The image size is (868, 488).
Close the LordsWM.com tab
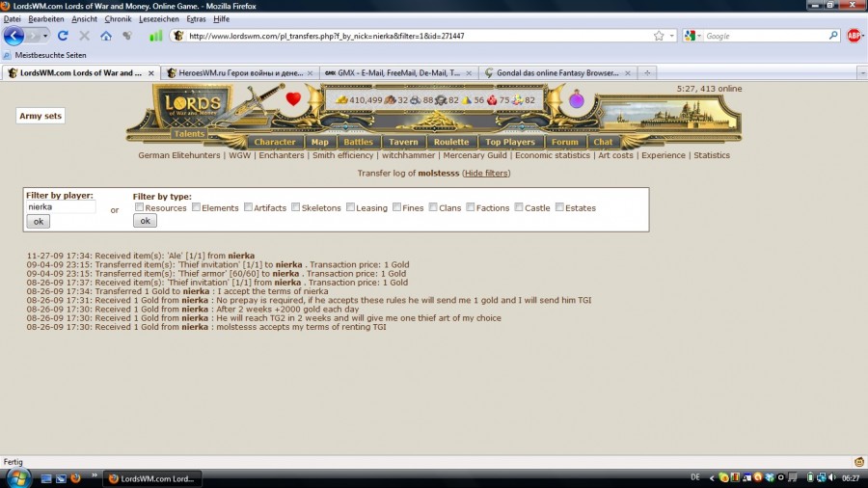(x=150, y=73)
